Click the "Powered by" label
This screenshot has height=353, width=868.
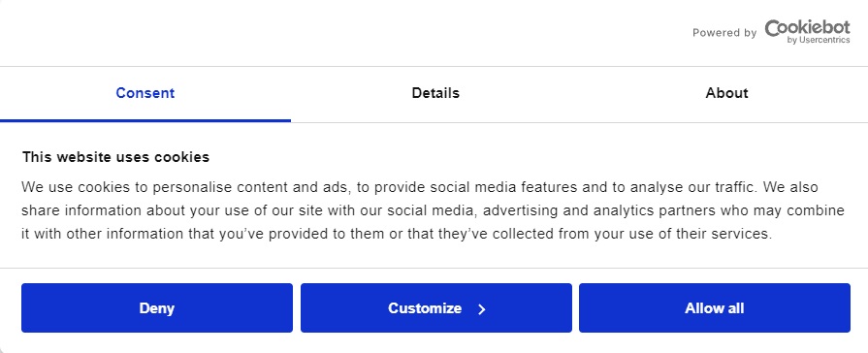pyautogui.click(x=724, y=33)
